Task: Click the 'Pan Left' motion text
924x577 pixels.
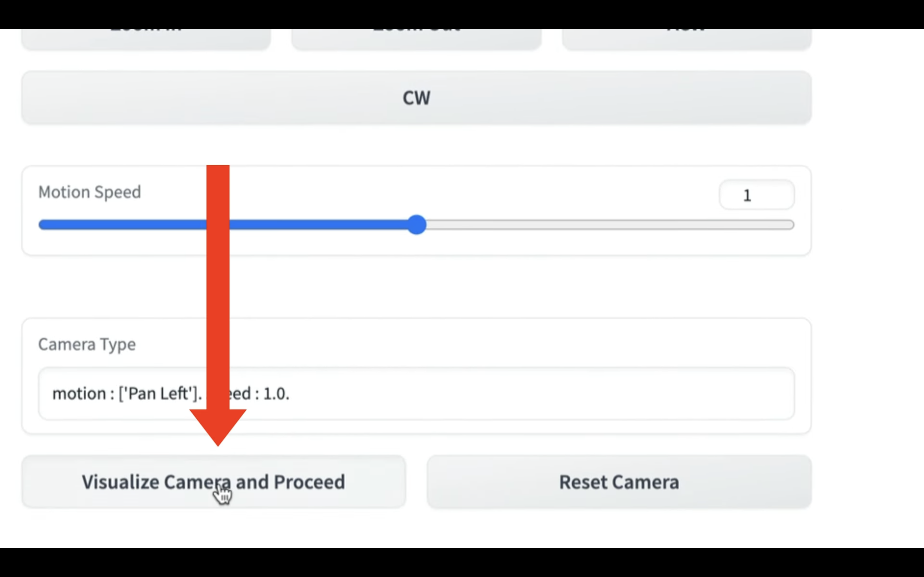Action: click(x=159, y=393)
